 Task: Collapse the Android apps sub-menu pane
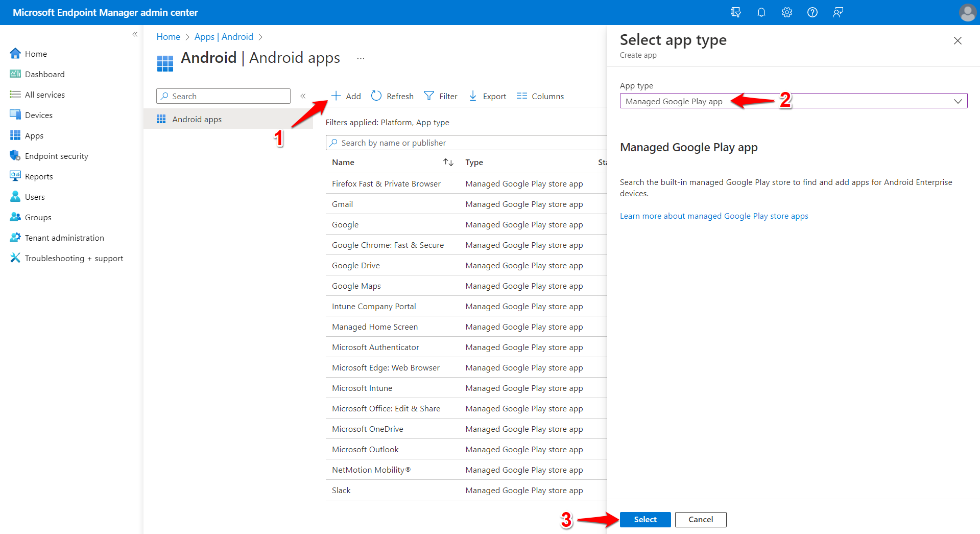click(x=303, y=96)
